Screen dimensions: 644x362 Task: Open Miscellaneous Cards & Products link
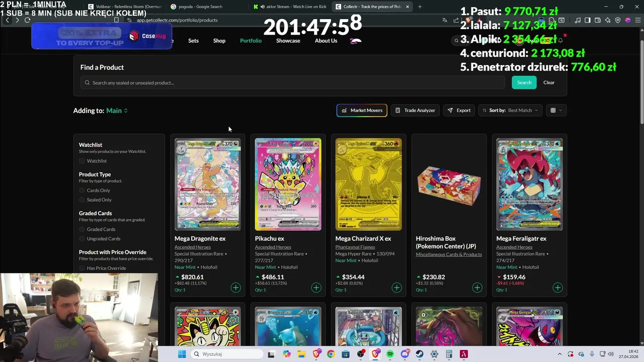point(449,254)
